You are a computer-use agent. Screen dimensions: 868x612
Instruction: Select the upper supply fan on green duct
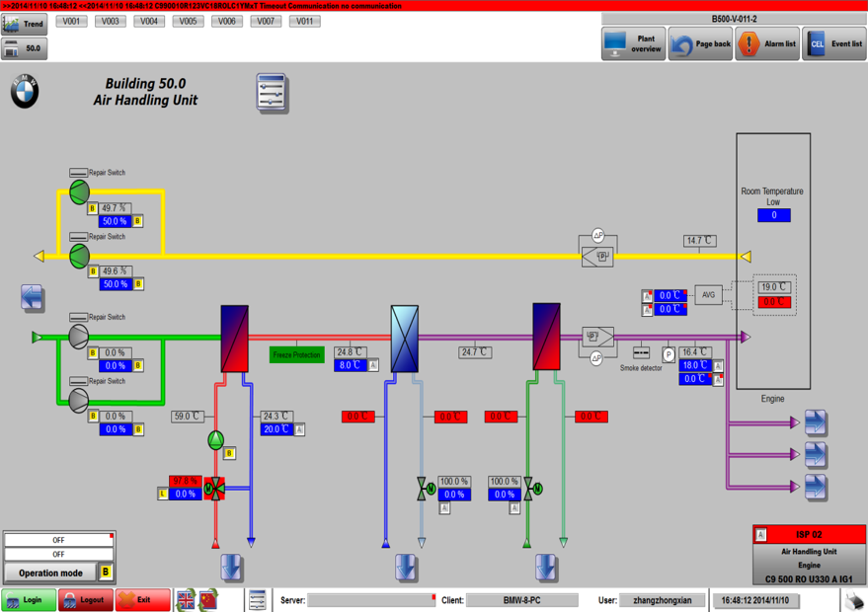tap(79, 337)
